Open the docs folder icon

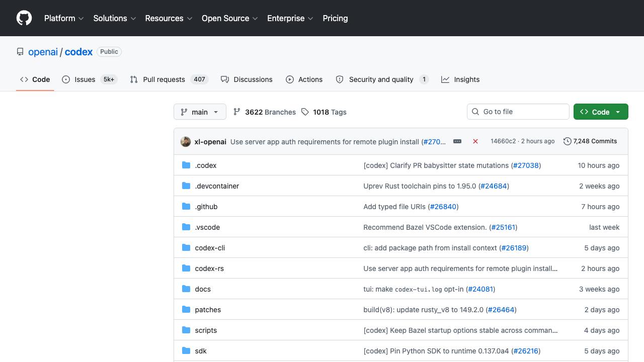point(186,289)
